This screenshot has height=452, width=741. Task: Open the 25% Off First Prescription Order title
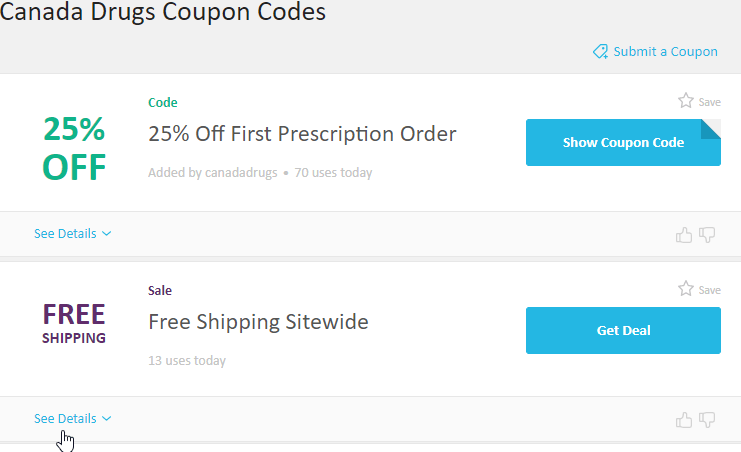click(302, 134)
